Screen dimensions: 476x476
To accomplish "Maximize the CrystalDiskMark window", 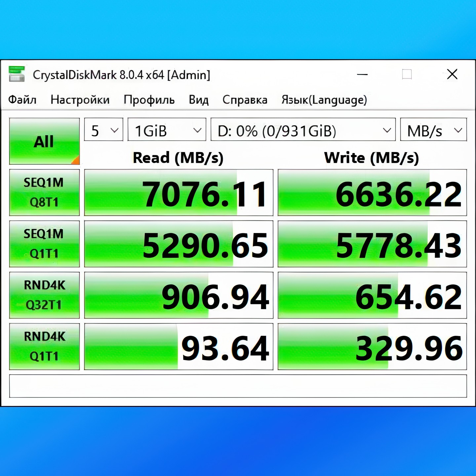I will [x=407, y=74].
